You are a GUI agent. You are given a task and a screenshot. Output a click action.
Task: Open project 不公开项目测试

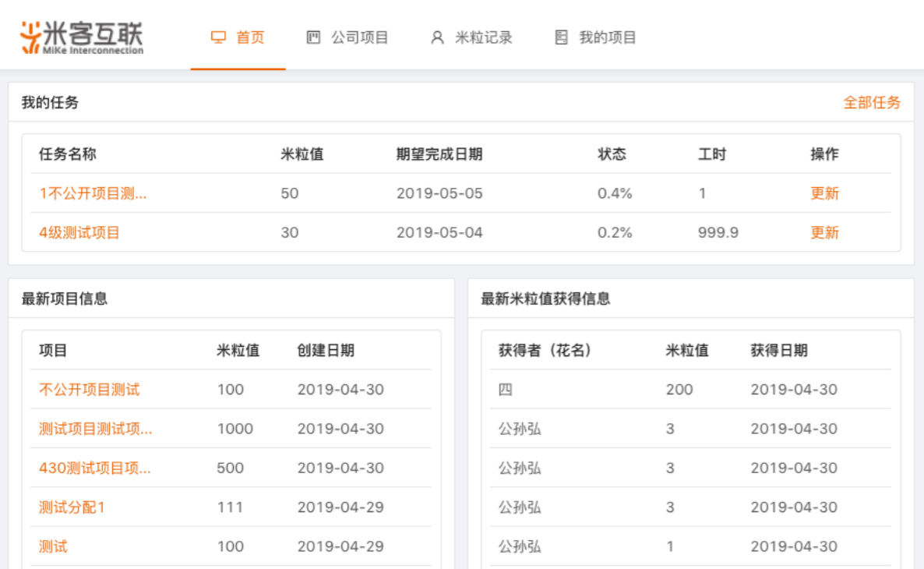[x=90, y=390]
